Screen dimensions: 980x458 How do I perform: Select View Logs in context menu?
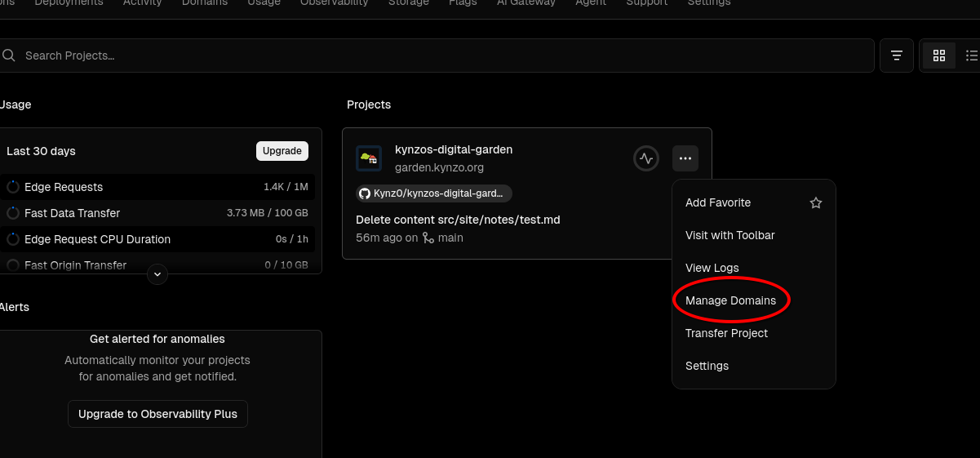(712, 268)
